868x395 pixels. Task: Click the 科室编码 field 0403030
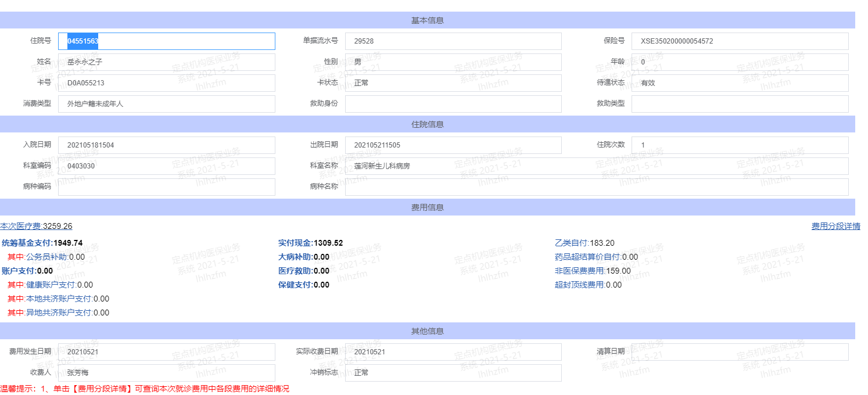[x=167, y=166]
